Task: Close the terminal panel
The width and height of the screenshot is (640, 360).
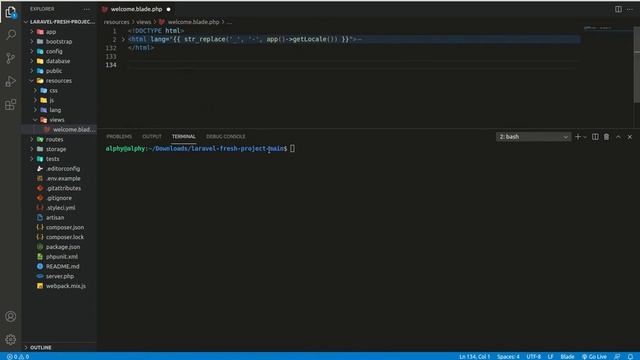Action: [x=630, y=137]
